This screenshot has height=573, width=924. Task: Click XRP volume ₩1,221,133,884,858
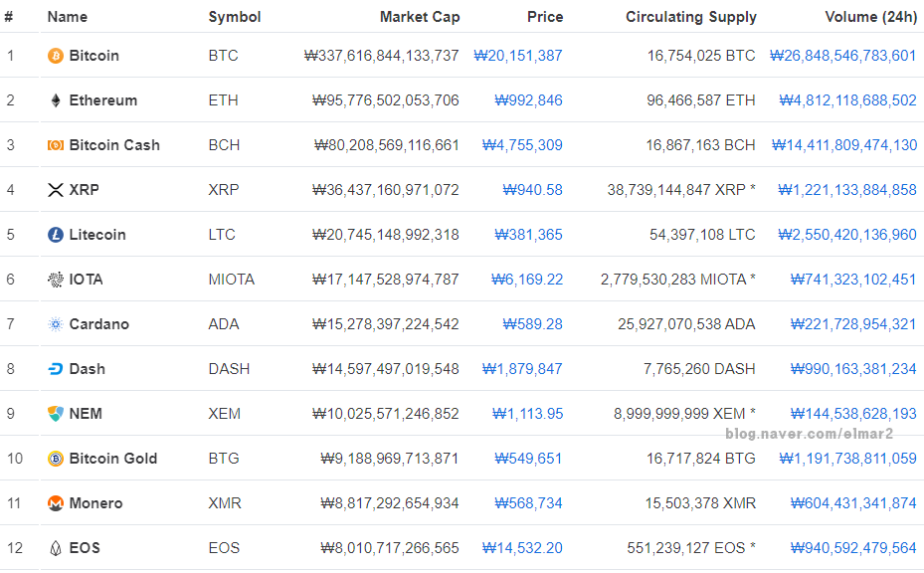tap(847, 190)
